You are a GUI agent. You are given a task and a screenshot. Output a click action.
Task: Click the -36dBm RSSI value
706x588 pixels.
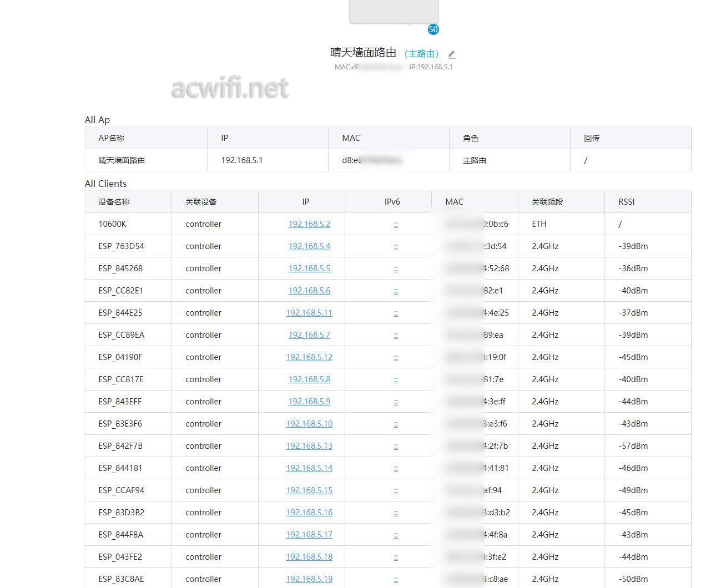(x=633, y=268)
